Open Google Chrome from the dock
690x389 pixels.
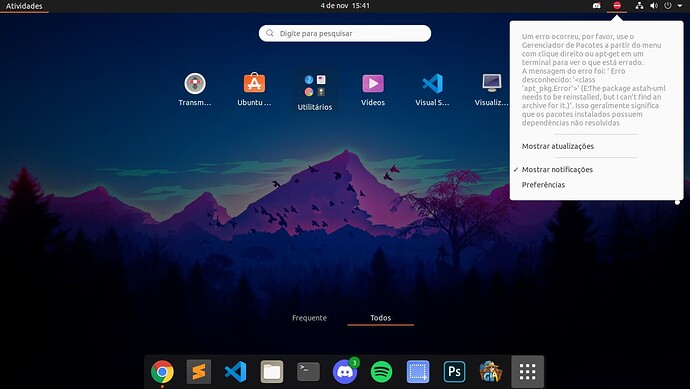coord(162,372)
